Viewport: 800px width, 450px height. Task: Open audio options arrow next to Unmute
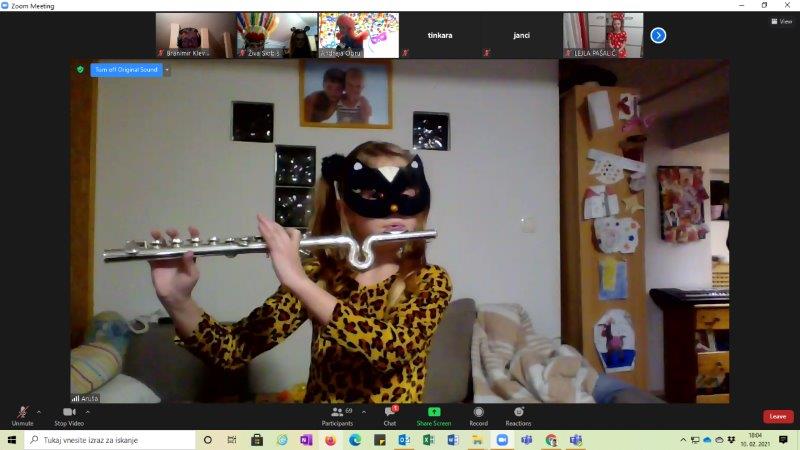point(39,412)
